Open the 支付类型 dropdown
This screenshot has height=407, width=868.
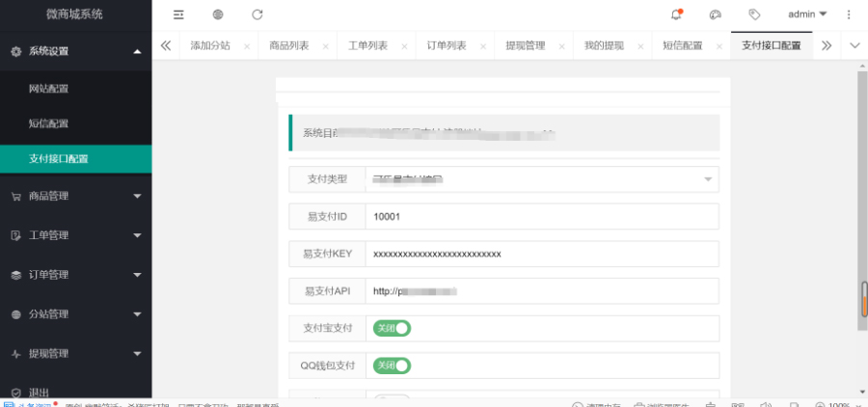pyautogui.click(x=542, y=179)
